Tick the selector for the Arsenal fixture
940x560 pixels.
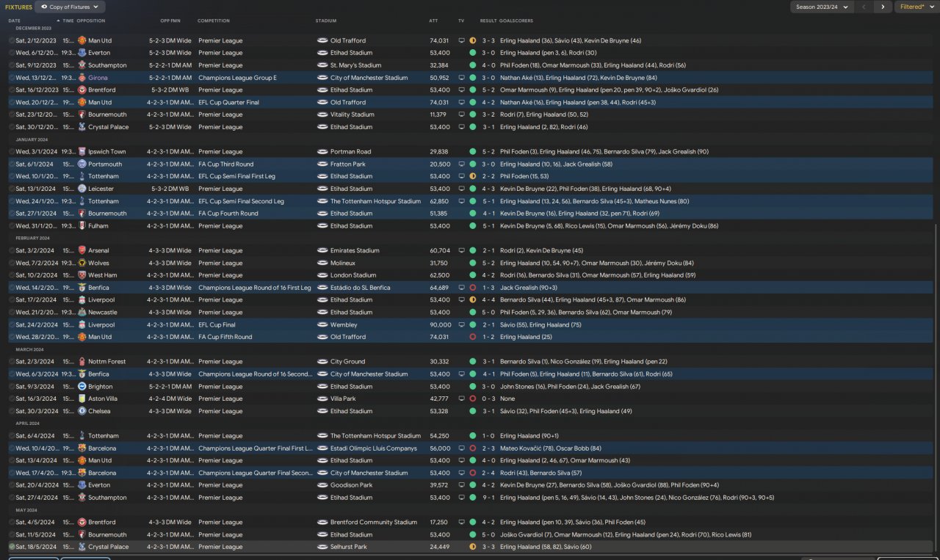coord(12,250)
